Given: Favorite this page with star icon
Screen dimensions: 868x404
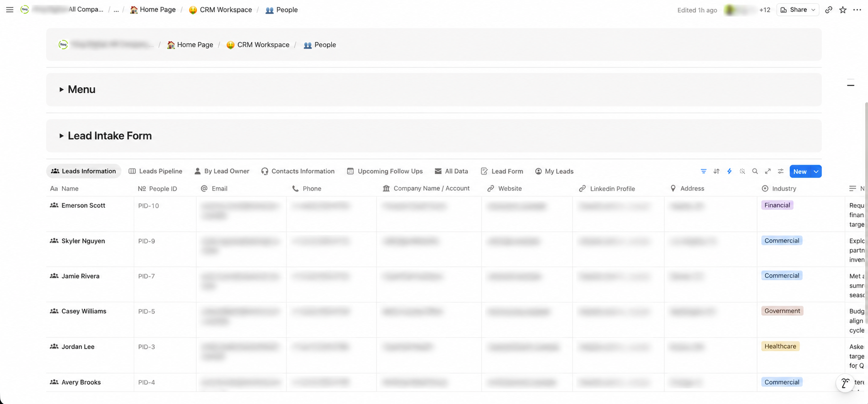Looking at the screenshot, I should coord(843,9).
